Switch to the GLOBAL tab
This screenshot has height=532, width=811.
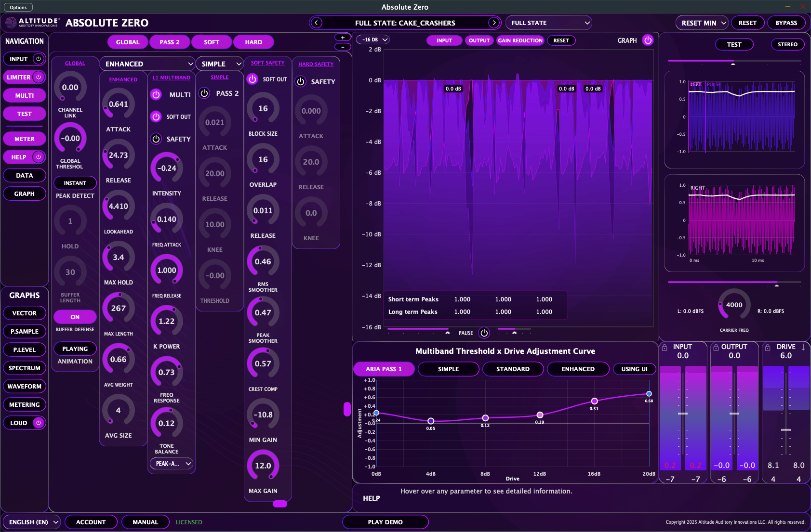128,42
